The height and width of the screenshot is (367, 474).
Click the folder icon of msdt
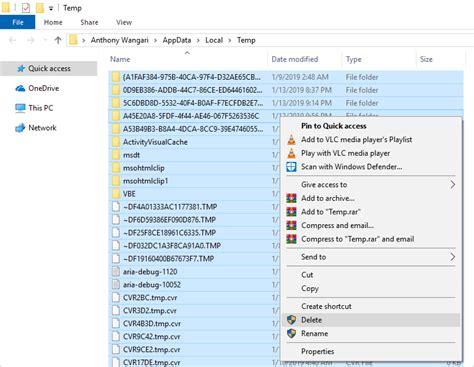tap(116, 155)
